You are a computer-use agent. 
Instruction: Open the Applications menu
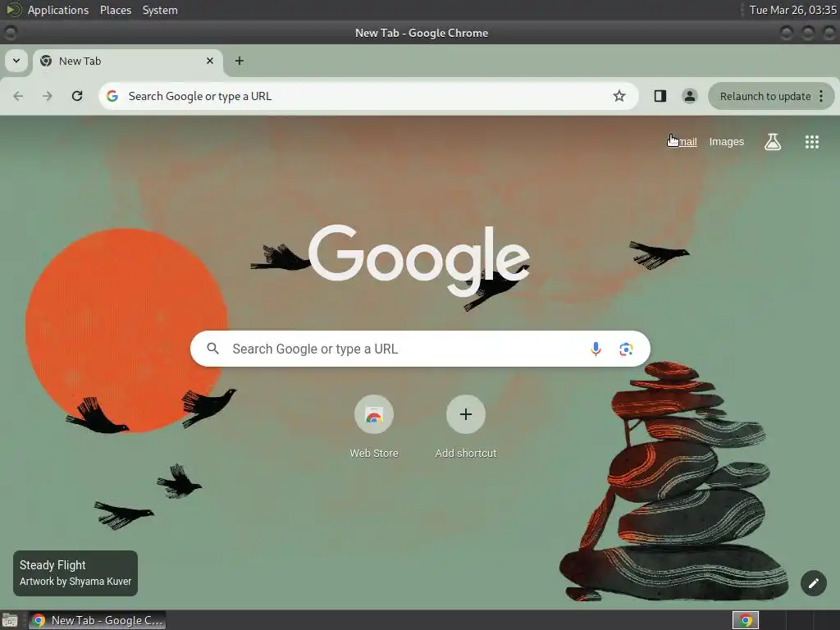[x=58, y=10]
